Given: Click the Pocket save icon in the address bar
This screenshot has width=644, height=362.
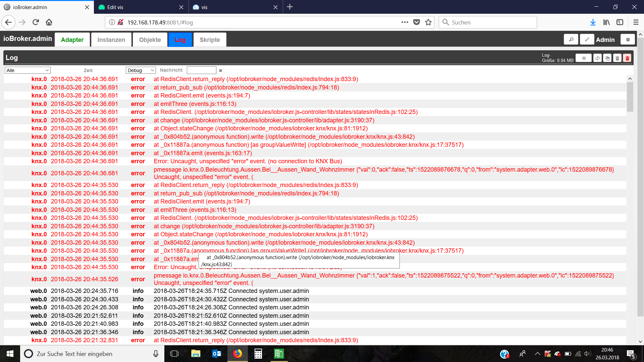Looking at the screenshot, I should pos(417,22).
